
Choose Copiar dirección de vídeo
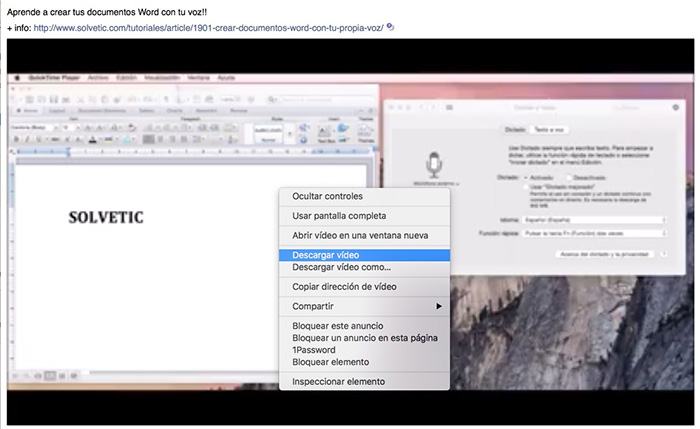coord(364,287)
